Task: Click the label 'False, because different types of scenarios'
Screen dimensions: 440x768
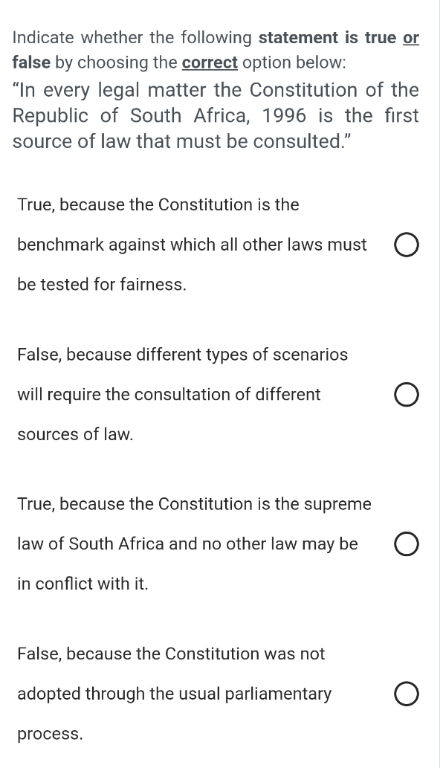Action: click(x=182, y=354)
